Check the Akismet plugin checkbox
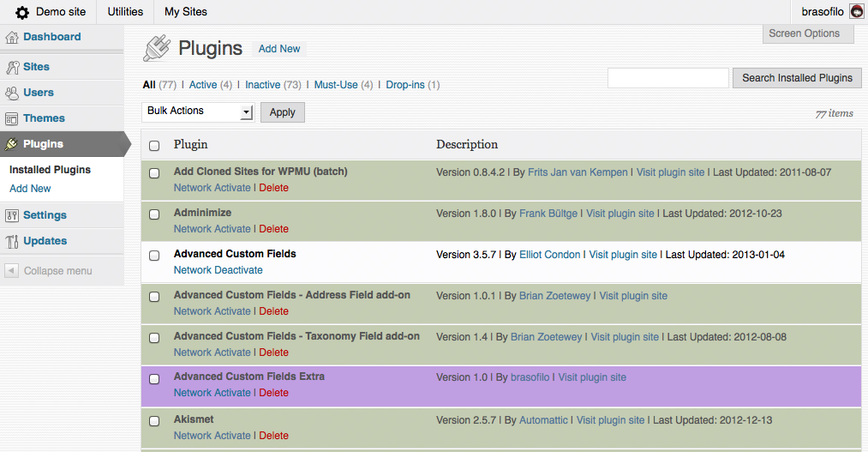 [154, 421]
